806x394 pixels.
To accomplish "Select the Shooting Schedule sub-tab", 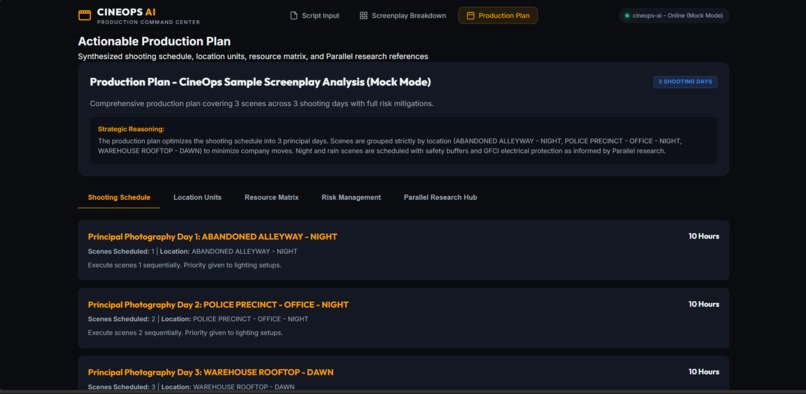I will 119,198.
